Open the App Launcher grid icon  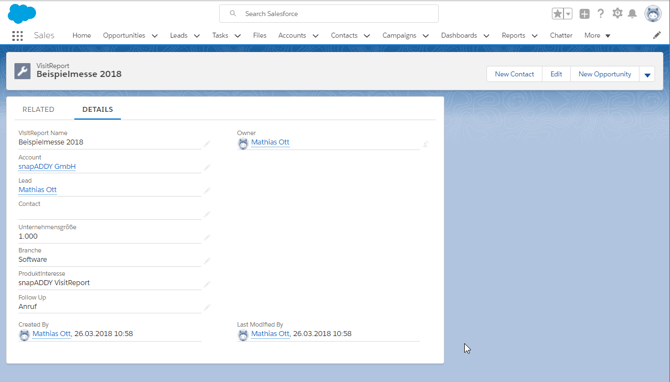pos(18,36)
